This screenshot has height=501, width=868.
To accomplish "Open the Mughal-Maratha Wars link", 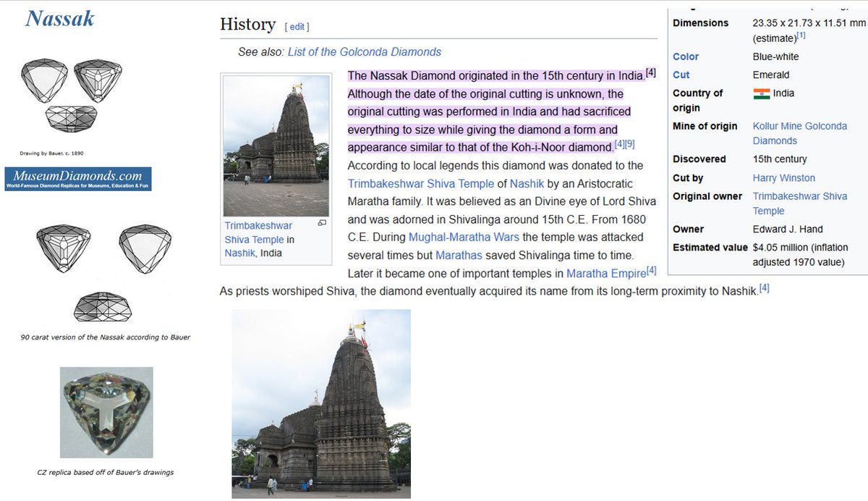I will (x=464, y=237).
